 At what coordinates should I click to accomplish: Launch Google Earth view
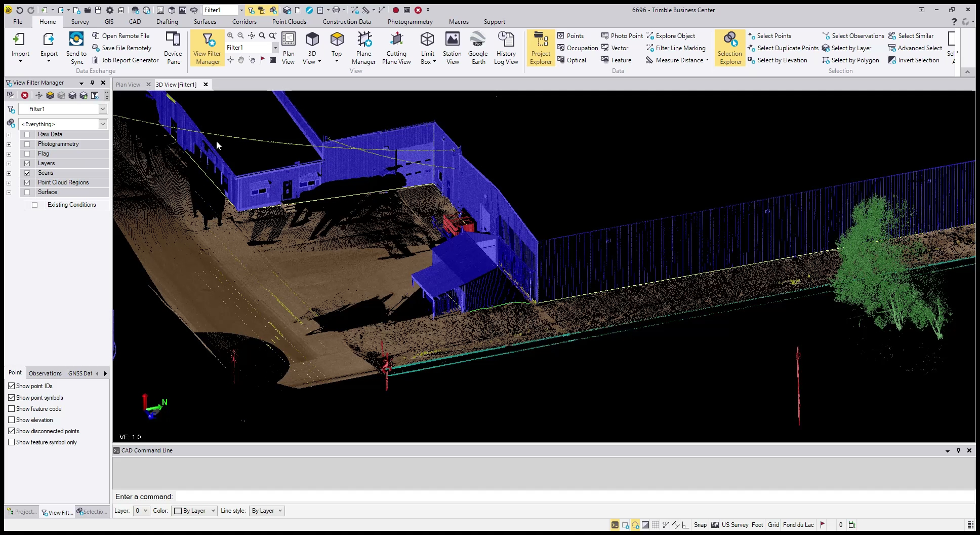478,48
